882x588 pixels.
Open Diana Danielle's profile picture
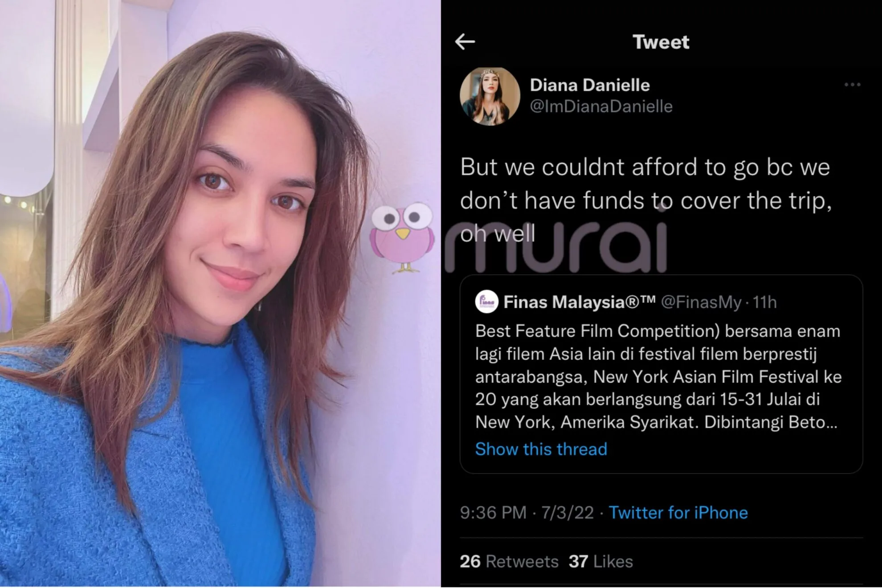coord(490,96)
